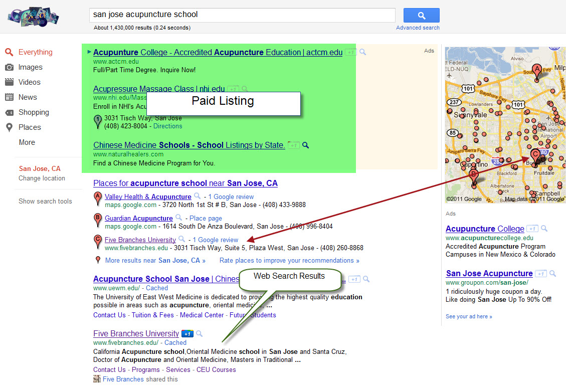566x392 pixels.
Task: Click the Shopping tag icon
Action: tap(9, 113)
